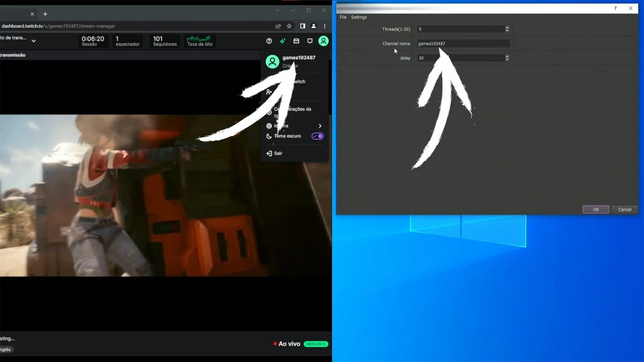Click the Sair logout entry
644x362 pixels.
pos(276,153)
